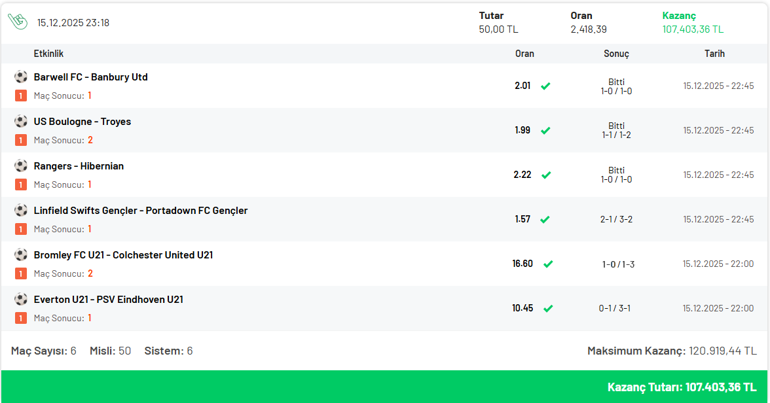This screenshot has height=403, width=770.
Task: Open the US Boulogne - Troyes match
Action: [82, 121]
